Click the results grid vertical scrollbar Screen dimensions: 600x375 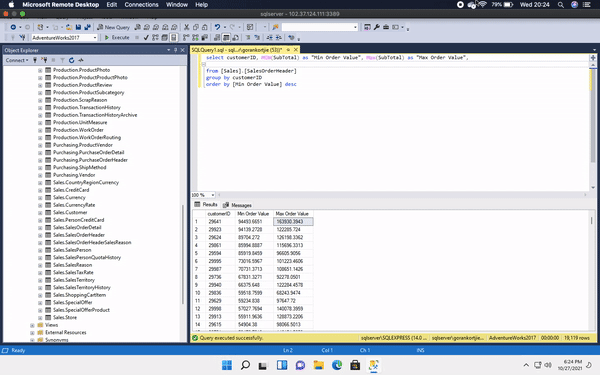tap(592, 221)
